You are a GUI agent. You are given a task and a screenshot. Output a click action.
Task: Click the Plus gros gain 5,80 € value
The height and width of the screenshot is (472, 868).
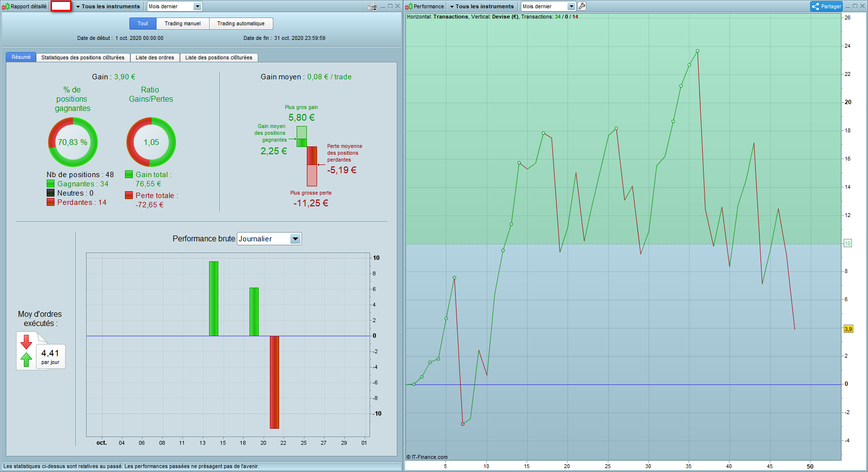click(x=301, y=117)
